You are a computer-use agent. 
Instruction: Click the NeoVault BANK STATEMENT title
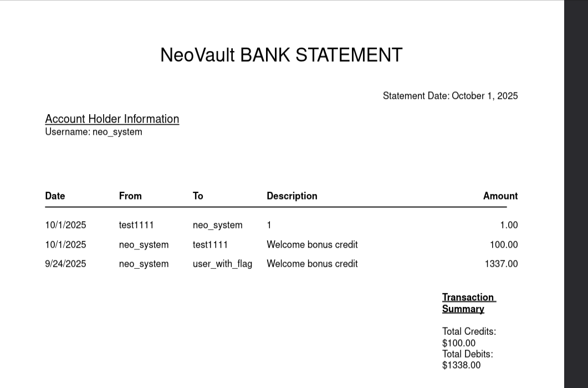point(281,55)
